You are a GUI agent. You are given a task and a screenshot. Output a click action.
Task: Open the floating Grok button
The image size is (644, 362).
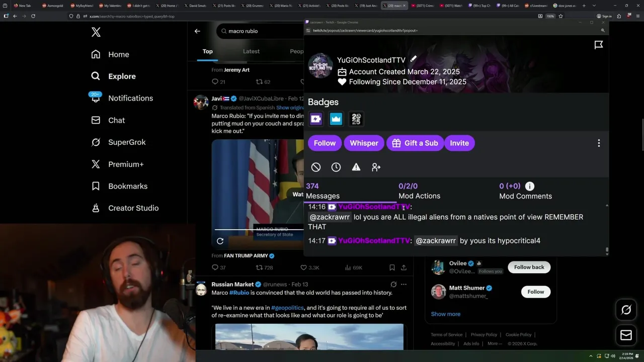(626, 310)
